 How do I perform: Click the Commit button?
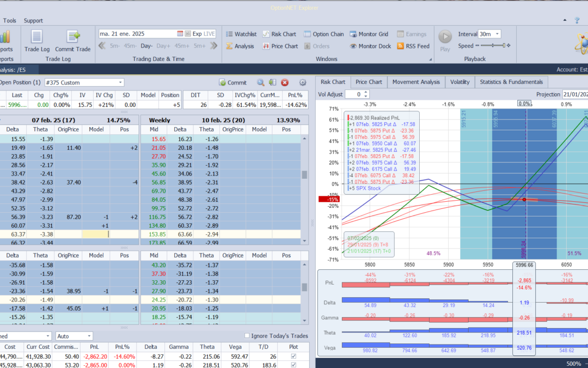[x=233, y=83]
